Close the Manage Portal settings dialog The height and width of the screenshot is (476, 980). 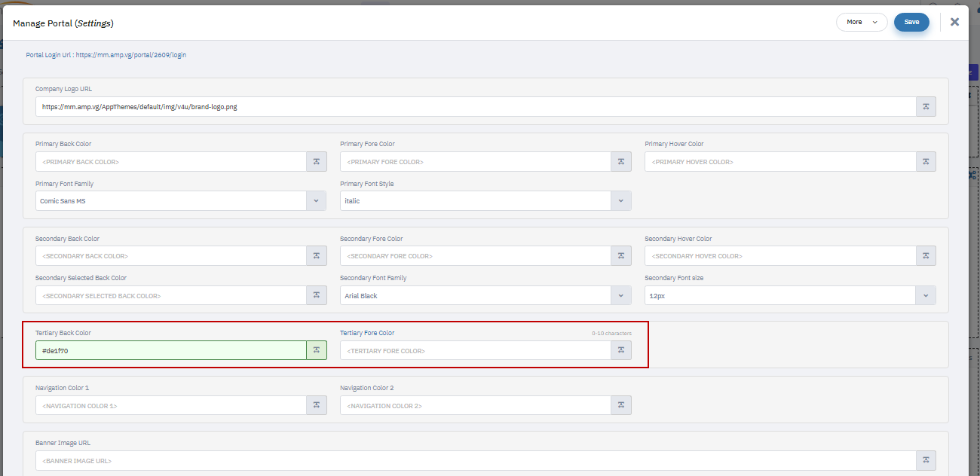(x=954, y=22)
